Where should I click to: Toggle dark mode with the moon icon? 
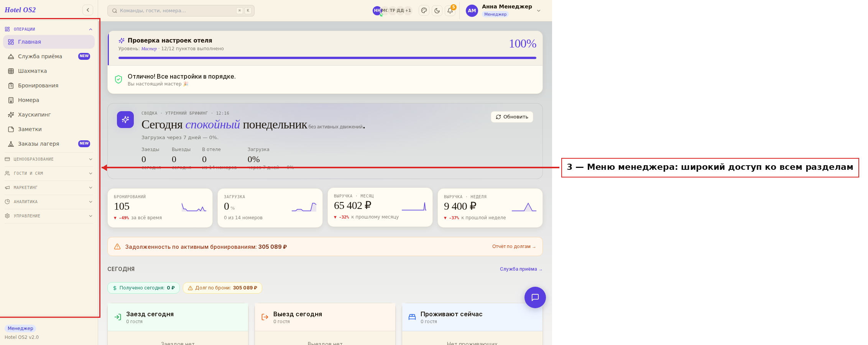tap(437, 11)
